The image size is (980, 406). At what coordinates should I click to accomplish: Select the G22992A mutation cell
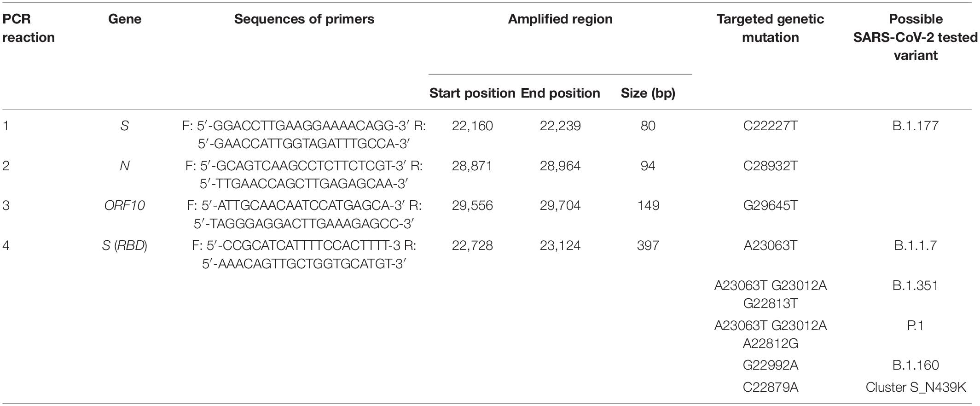pos(770,365)
